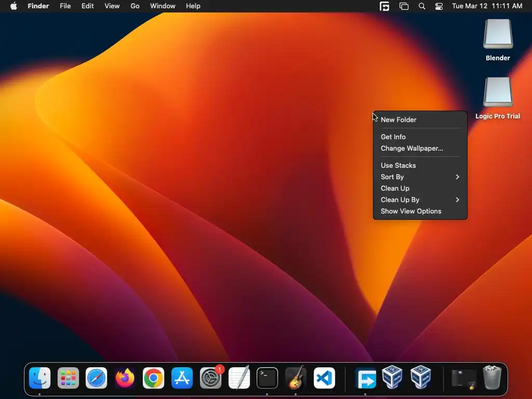Screen dimensions: 532x399
Task: Choose Get Info in context menu
Action: [420, 137]
